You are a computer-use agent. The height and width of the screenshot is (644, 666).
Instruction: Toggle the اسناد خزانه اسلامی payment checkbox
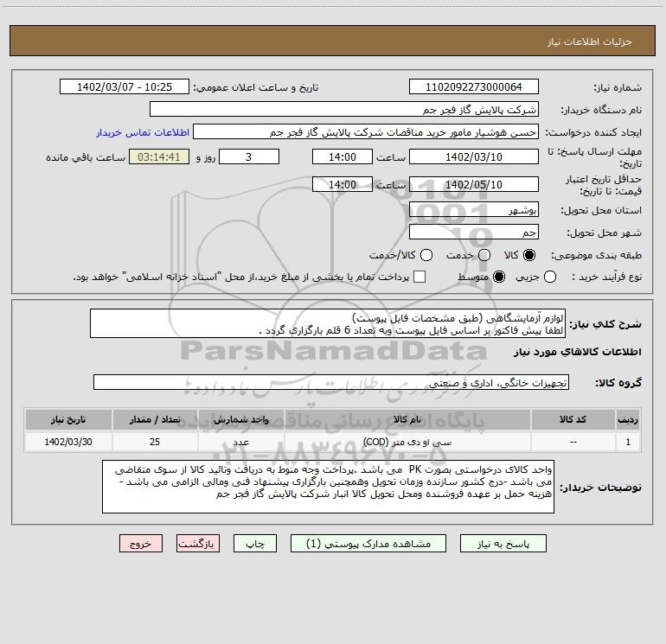click(x=419, y=277)
